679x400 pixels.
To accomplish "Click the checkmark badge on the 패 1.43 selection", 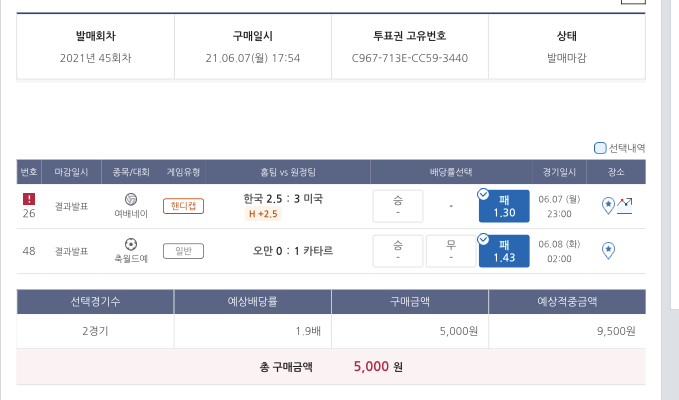I will pos(484,239).
